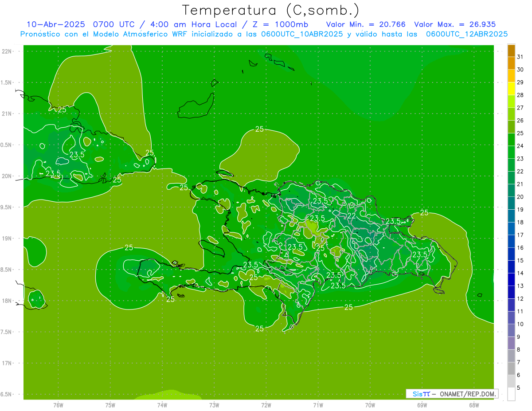Pick the blue legend swatch between 14 and 15
The width and height of the screenshot is (532, 411).
pos(511,267)
